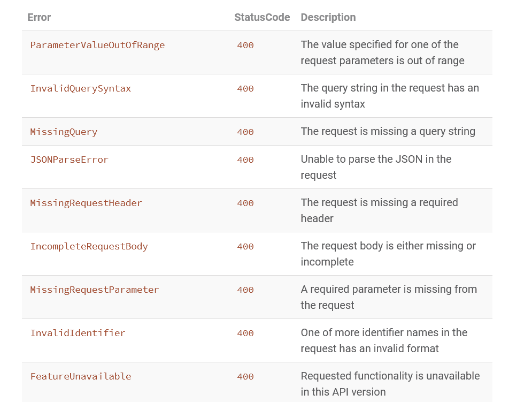Click the JSONParseError error name
The height and width of the screenshot is (402, 532).
69,160
